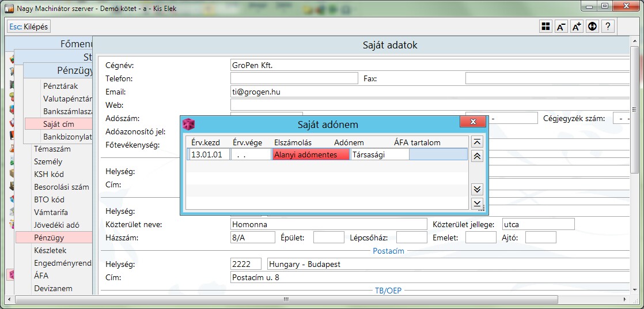Open the Jövedéki adó menu item

click(56, 225)
